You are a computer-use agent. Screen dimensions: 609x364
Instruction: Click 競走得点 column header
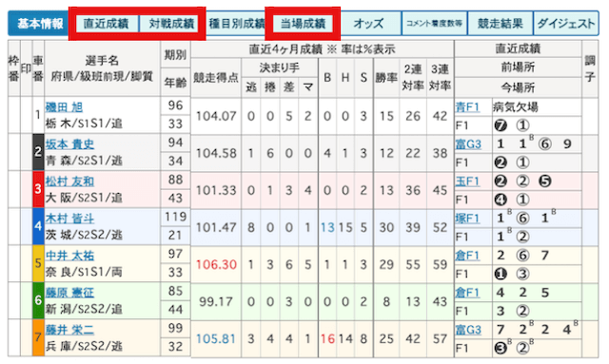click(216, 78)
